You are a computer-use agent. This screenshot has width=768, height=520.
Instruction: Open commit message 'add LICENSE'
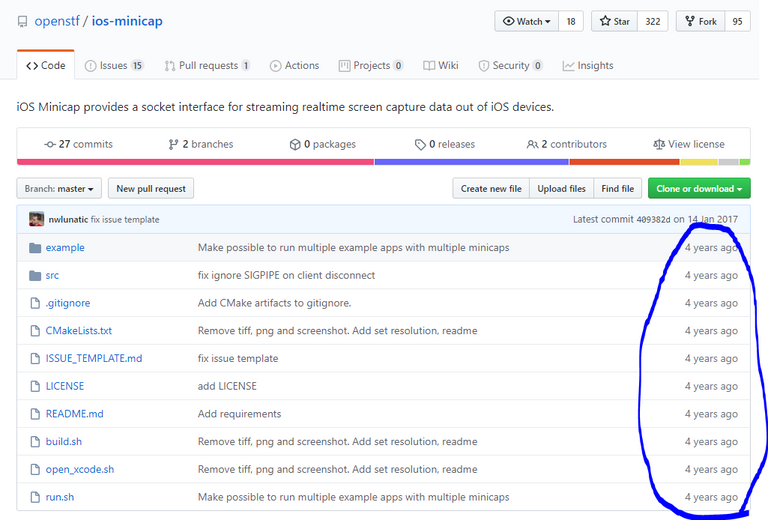coord(227,386)
